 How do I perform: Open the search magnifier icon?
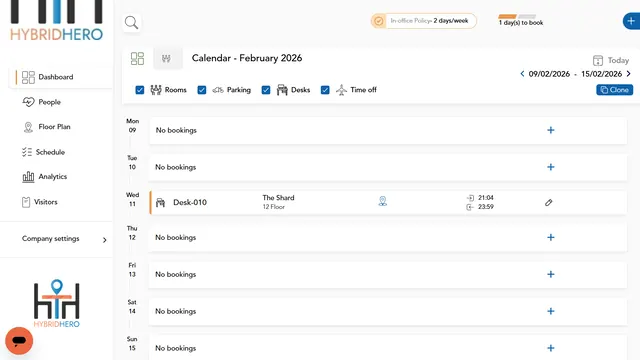pos(131,22)
